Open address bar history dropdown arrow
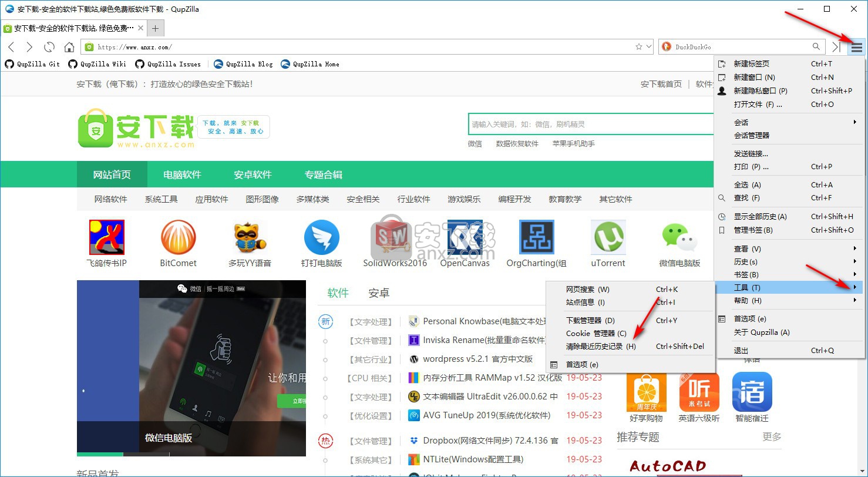This screenshot has height=477, width=868. [648, 46]
